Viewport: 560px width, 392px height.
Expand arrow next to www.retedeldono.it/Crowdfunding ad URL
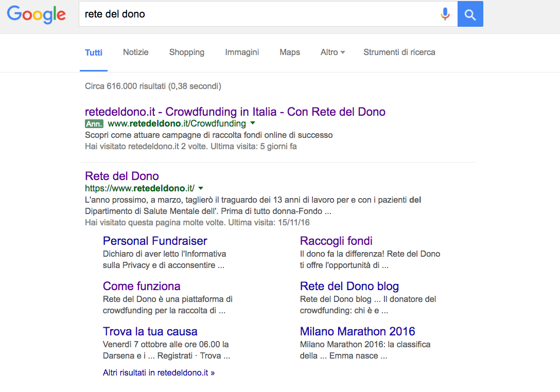[x=253, y=123]
